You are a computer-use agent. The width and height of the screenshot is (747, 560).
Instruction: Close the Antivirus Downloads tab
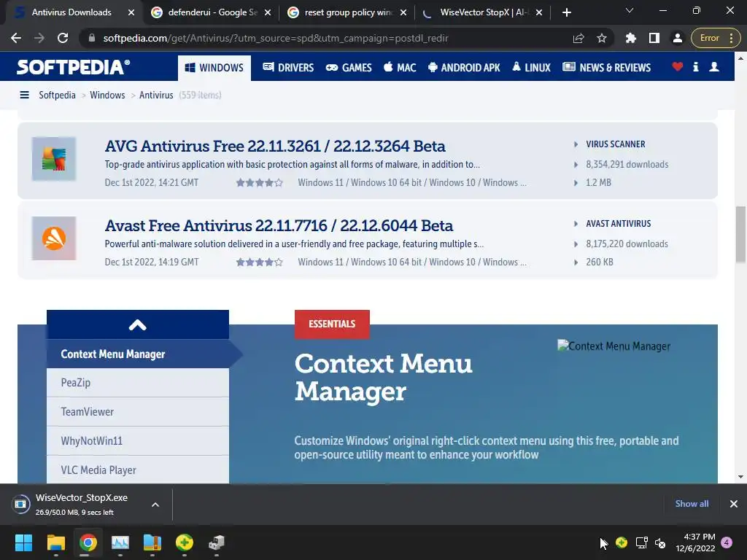(x=131, y=12)
